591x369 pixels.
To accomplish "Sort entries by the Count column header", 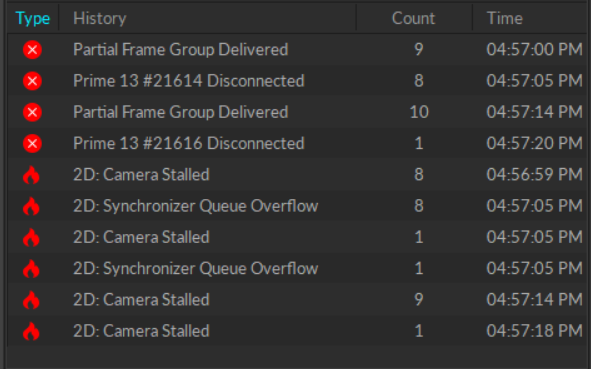I will tap(414, 18).
